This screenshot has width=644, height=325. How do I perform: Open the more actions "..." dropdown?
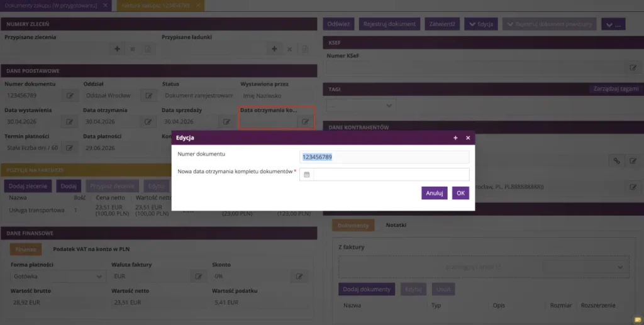613,25
